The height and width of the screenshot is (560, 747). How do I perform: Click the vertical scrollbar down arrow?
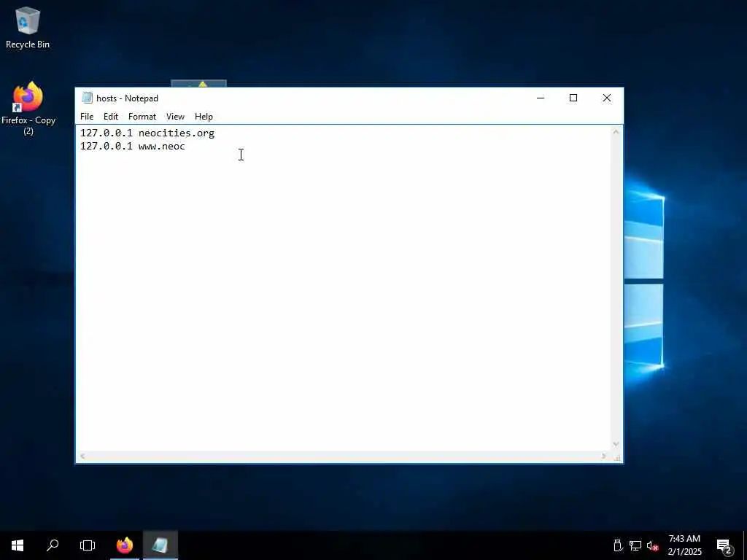(616, 444)
